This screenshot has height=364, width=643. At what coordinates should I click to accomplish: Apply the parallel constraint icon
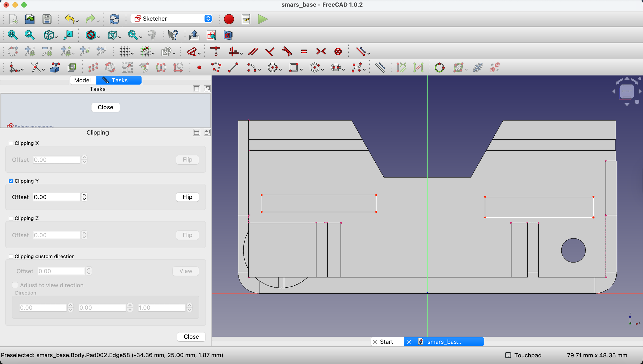coord(253,51)
